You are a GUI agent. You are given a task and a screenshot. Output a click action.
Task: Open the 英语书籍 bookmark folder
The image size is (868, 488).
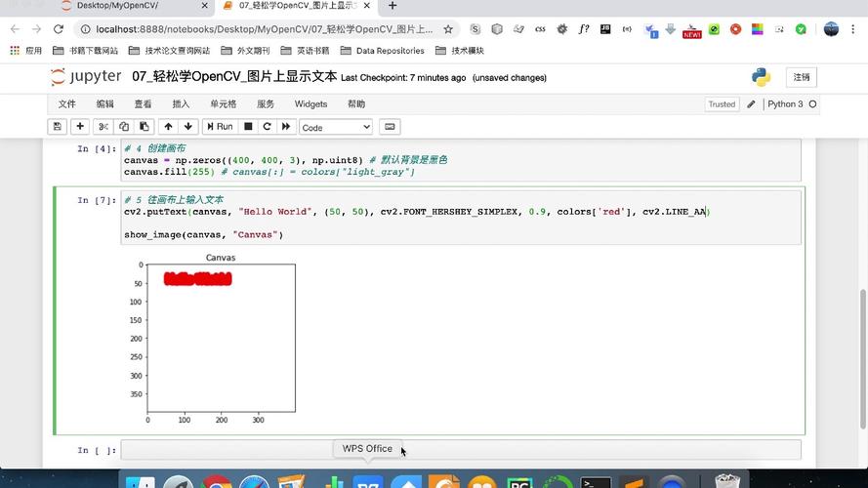click(x=305, y=51)
